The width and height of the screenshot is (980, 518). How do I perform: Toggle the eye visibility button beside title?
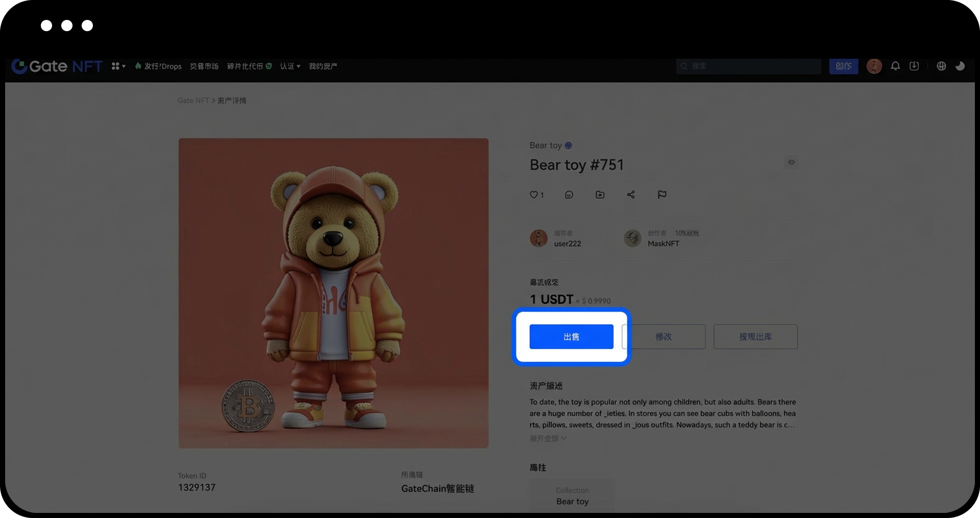[x=791, y=162]
